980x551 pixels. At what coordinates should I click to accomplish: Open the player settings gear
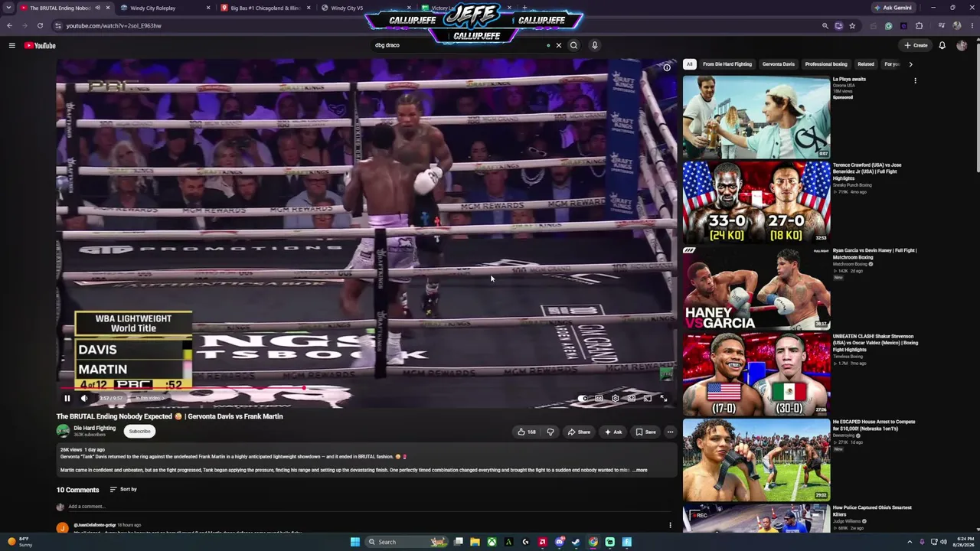(615, 398)
